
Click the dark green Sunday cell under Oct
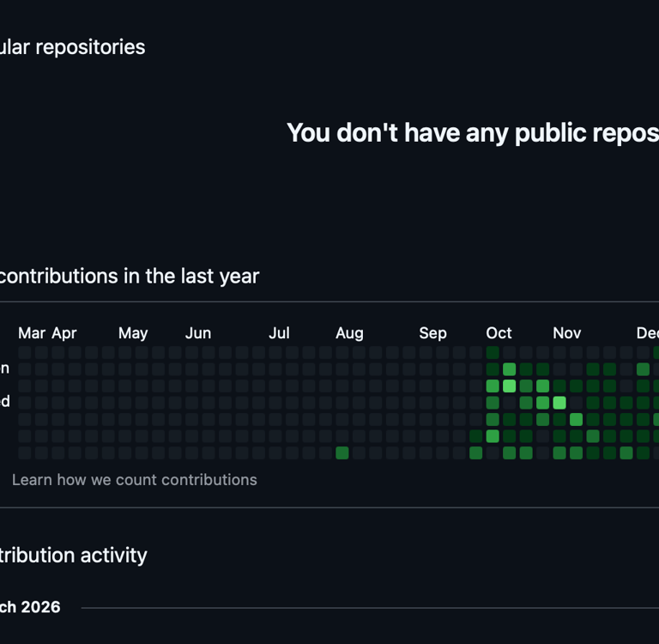493,353
